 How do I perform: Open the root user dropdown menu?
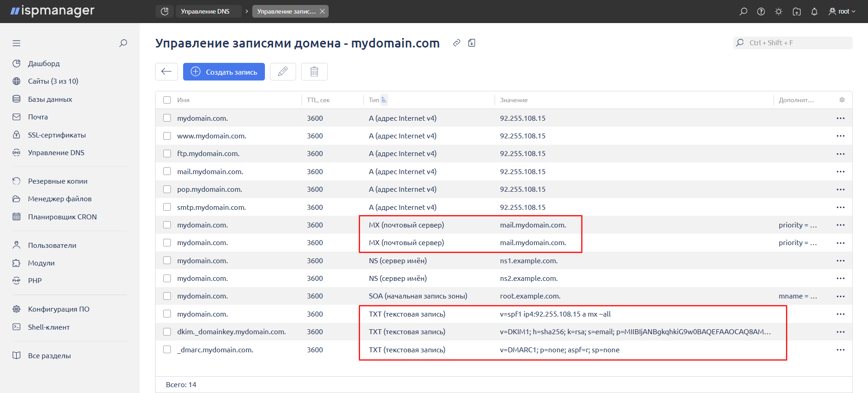pos(842,11)
